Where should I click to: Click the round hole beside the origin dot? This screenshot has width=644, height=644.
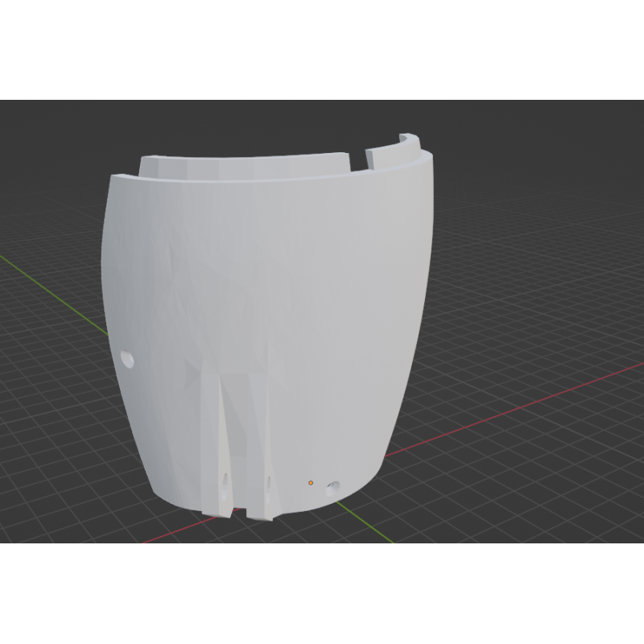pos(333,486)
